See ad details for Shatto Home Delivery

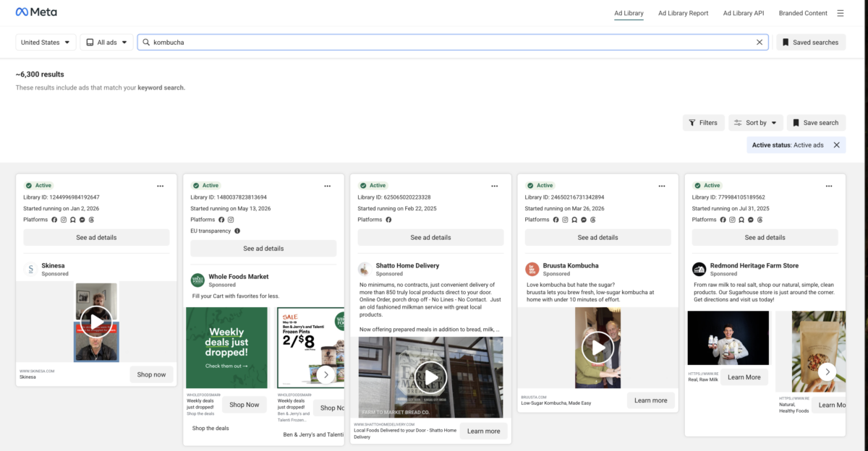[x=430, y=237]
